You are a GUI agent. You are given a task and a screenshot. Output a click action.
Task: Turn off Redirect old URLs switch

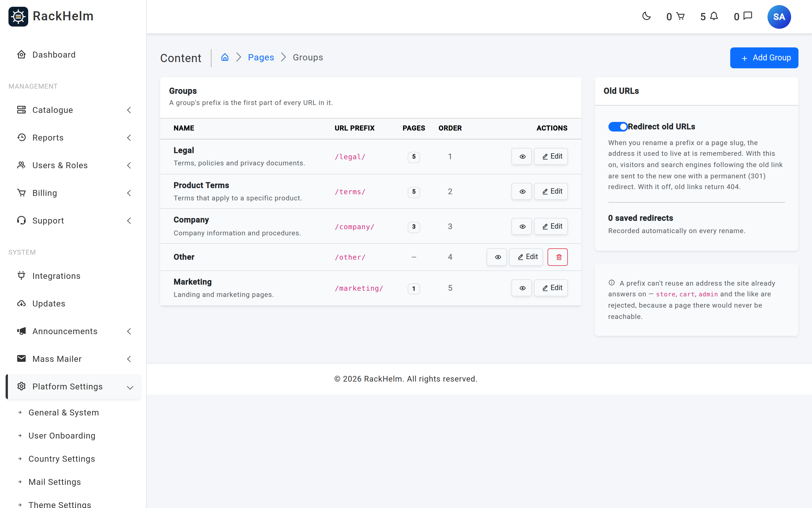[x=618, y=127]
